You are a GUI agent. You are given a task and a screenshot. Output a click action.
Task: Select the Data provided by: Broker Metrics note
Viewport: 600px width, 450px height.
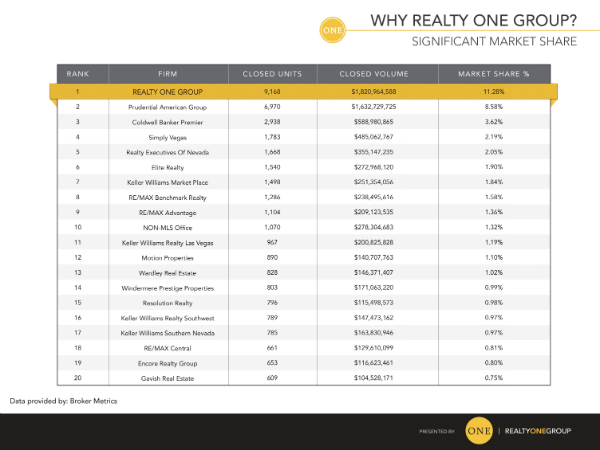click(x=64, y=401)
